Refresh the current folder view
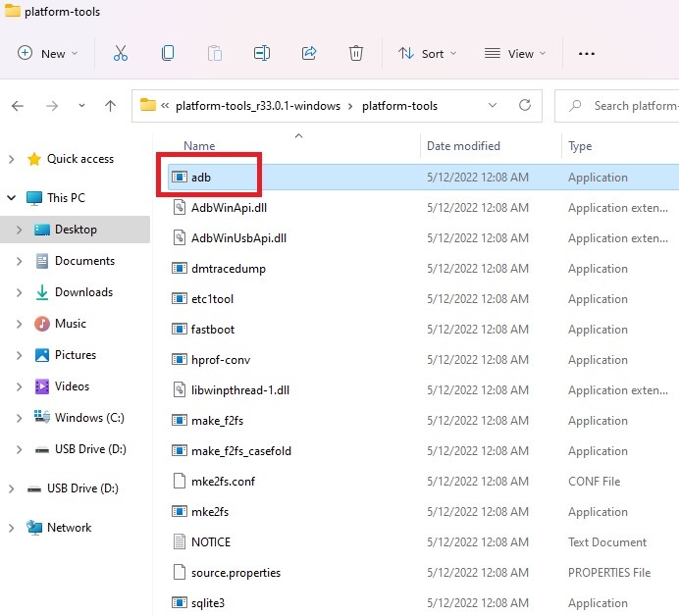The height and width of the screenshot is (616, 679). 525,105
